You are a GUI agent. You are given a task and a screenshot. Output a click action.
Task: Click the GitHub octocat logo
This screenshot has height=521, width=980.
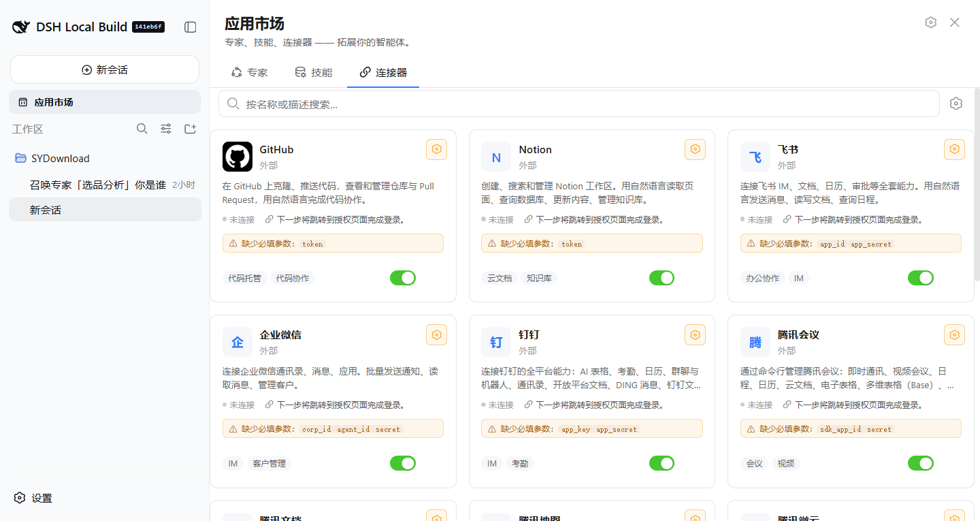pos(238,157)
